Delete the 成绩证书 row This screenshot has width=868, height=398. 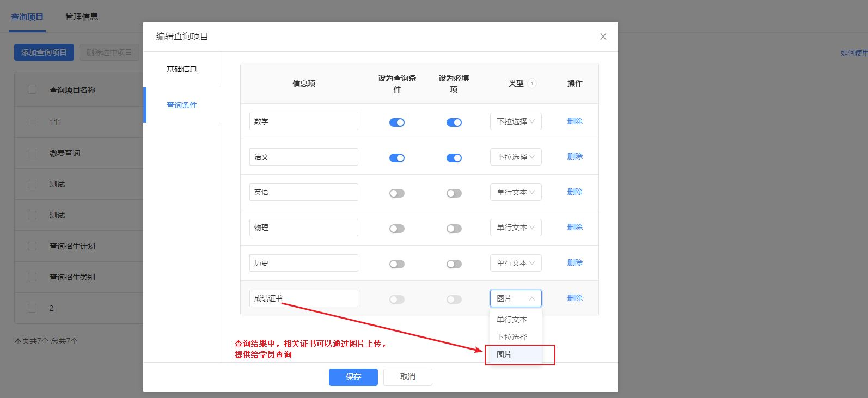click(x=575, y=298)
